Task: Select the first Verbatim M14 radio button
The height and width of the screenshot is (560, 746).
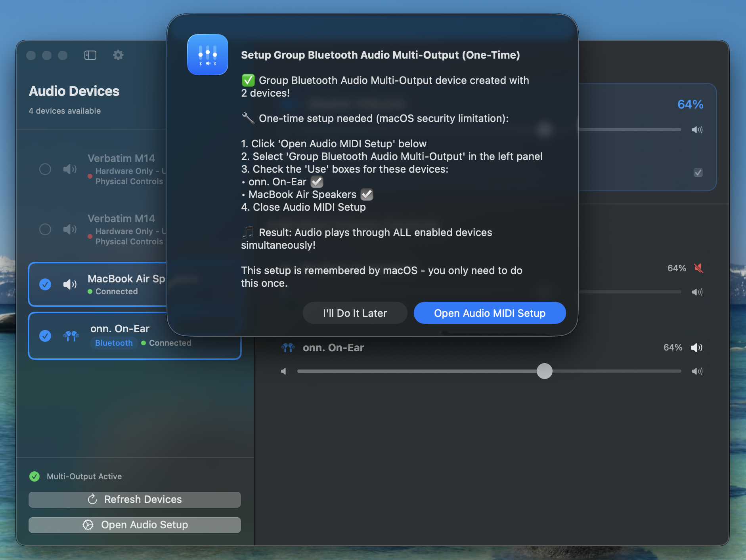Action: (45, 169)
